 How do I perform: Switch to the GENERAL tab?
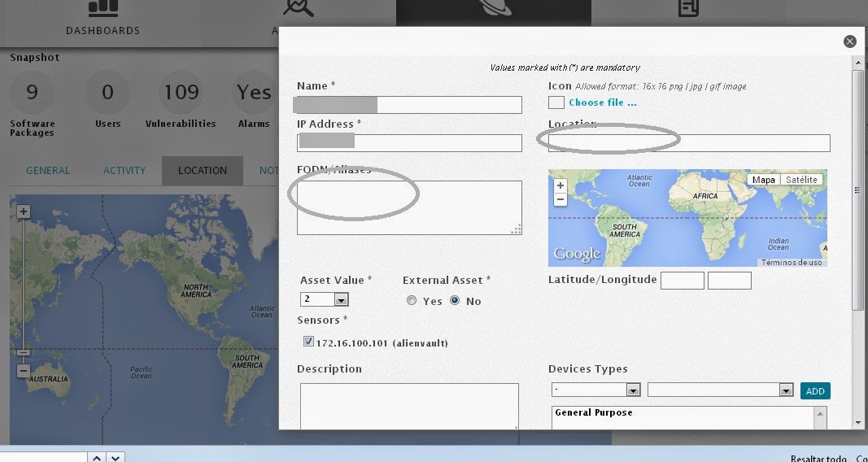click(x=48, y=171)
